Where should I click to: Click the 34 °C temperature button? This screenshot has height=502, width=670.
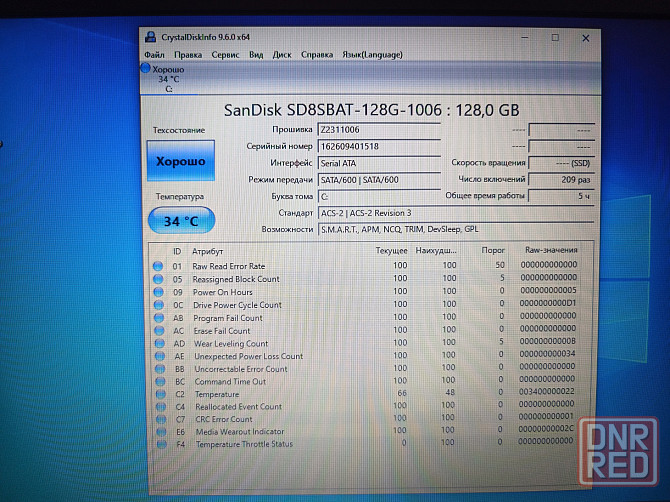(x=181, y=220)
